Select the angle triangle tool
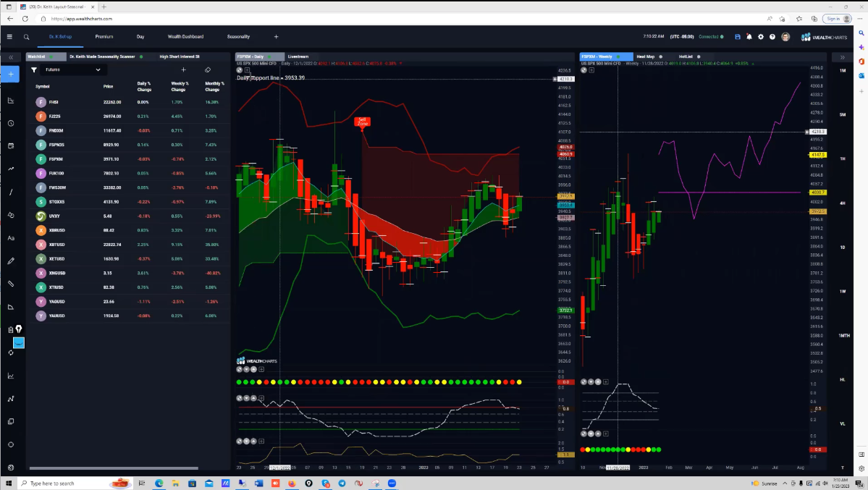Viewport: 868px width, 490px height. [11, 307]
